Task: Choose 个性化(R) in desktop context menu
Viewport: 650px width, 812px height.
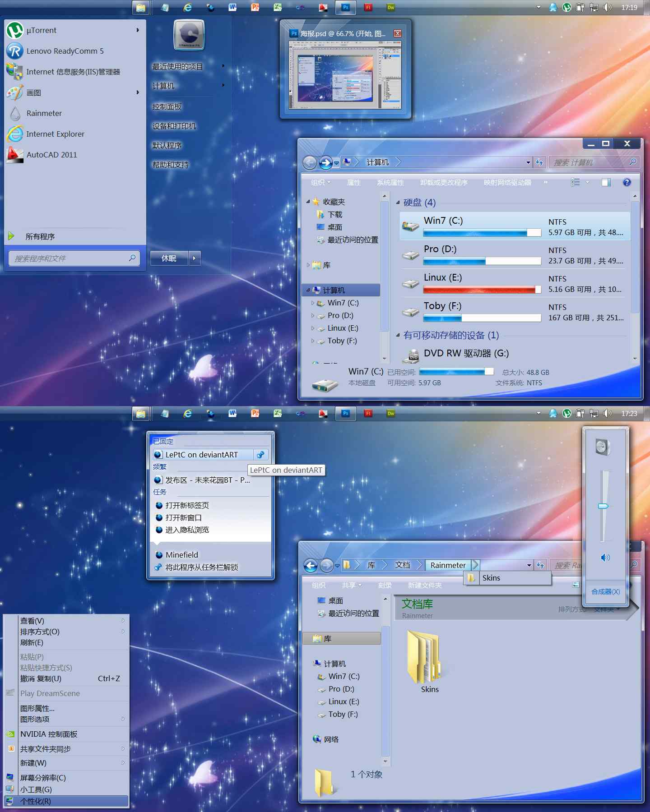Action: pos(66,801)
